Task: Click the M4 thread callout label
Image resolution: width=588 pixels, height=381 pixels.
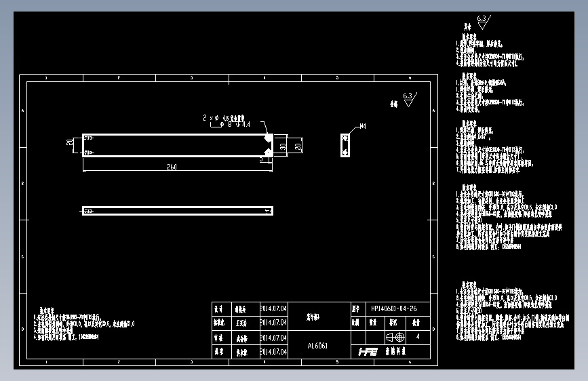Action: (363, 126)
